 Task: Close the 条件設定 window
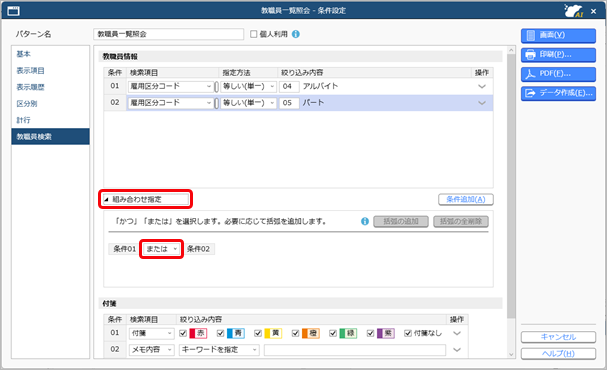coord(593,11)
